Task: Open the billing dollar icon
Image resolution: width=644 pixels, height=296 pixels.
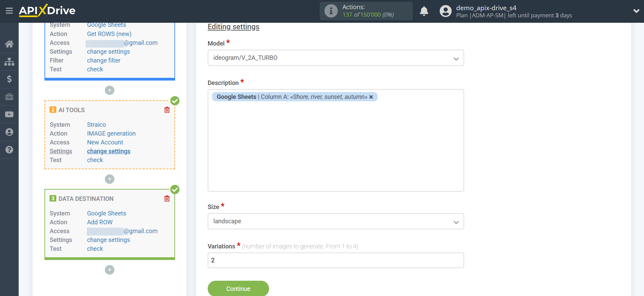Action: pyautogui.click(x=9, y=79)
